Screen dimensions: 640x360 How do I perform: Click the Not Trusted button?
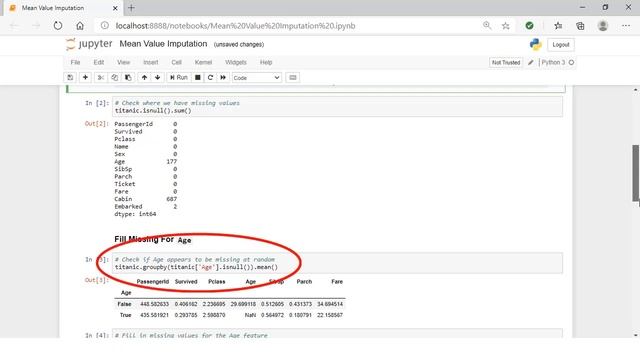click(506, 62)
